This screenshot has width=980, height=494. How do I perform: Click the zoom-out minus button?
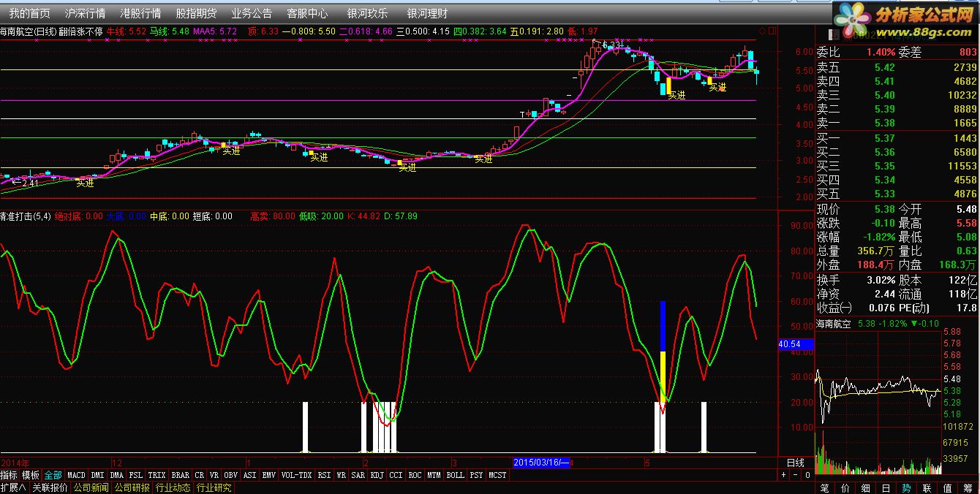(795, 475)
